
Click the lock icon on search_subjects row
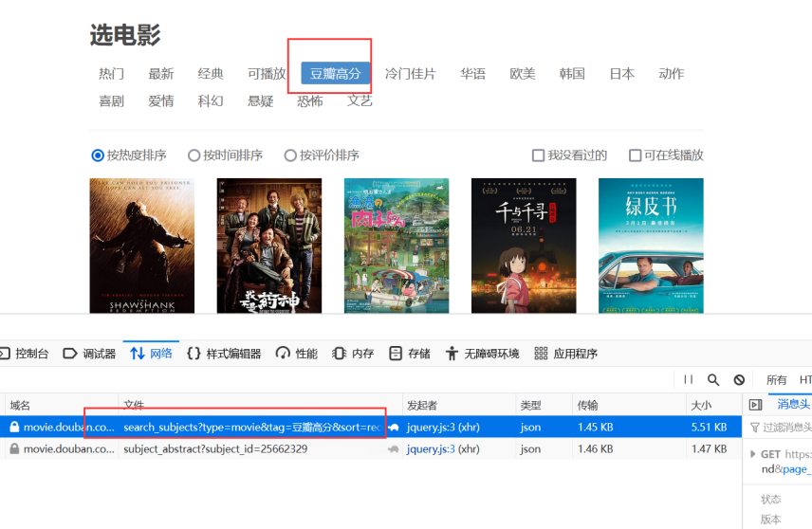pos(14,427)
